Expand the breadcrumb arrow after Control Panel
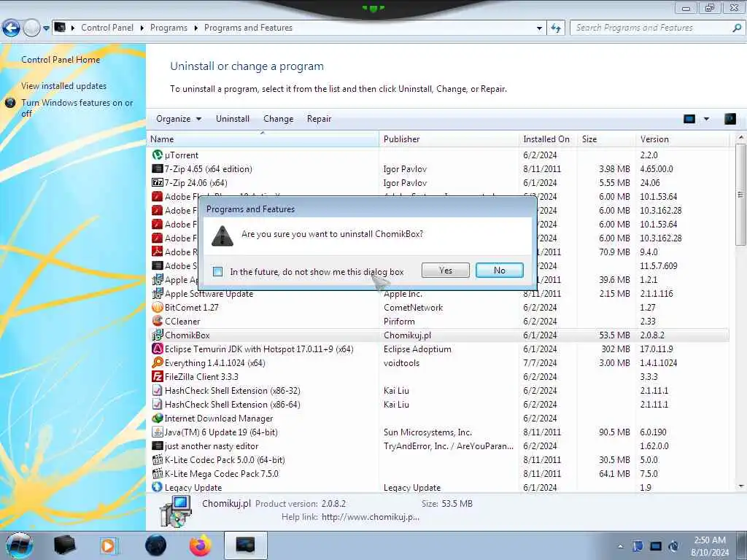Screen dimensions: 747x560 [142, 28]
